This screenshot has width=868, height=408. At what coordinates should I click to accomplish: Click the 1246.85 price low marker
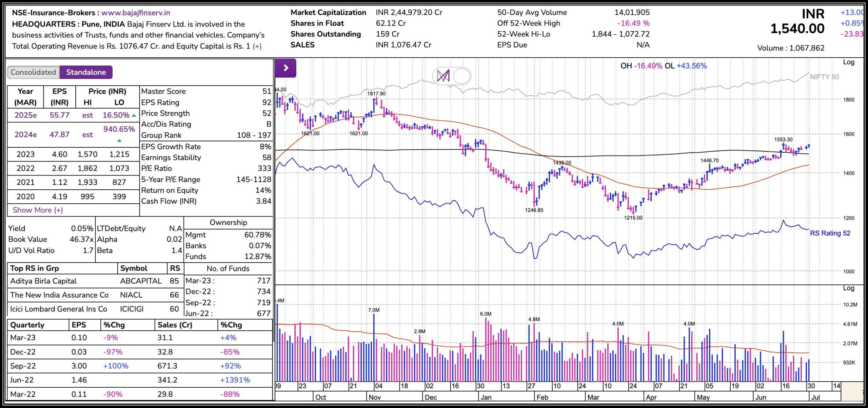coord(534,210)
